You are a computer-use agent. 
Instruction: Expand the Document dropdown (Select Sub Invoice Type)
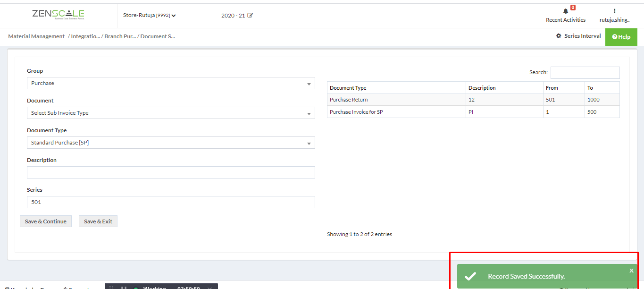[171, 113]
